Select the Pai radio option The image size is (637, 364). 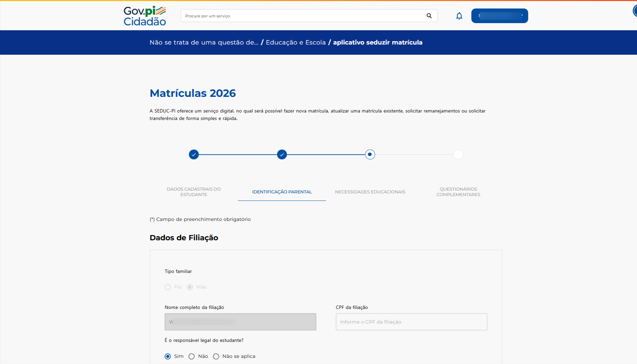168,287
